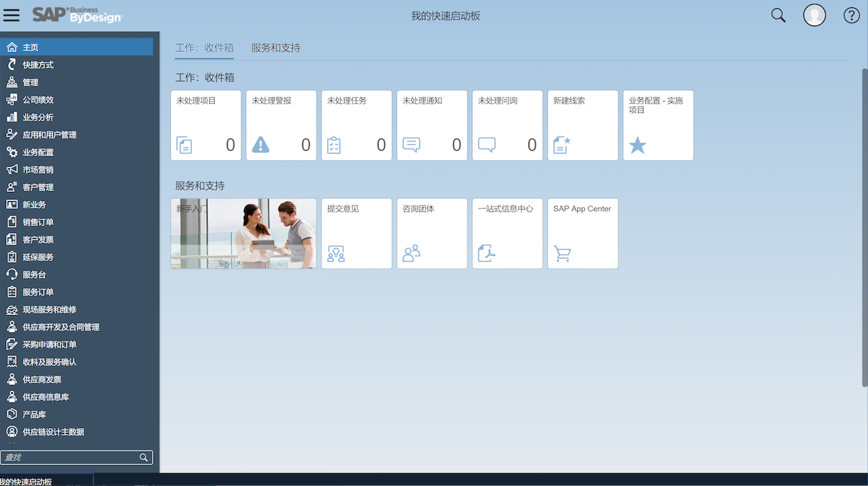Switch to the 服务和支持 tab
Screen dimensions: 868x486
tap(275, 48)
